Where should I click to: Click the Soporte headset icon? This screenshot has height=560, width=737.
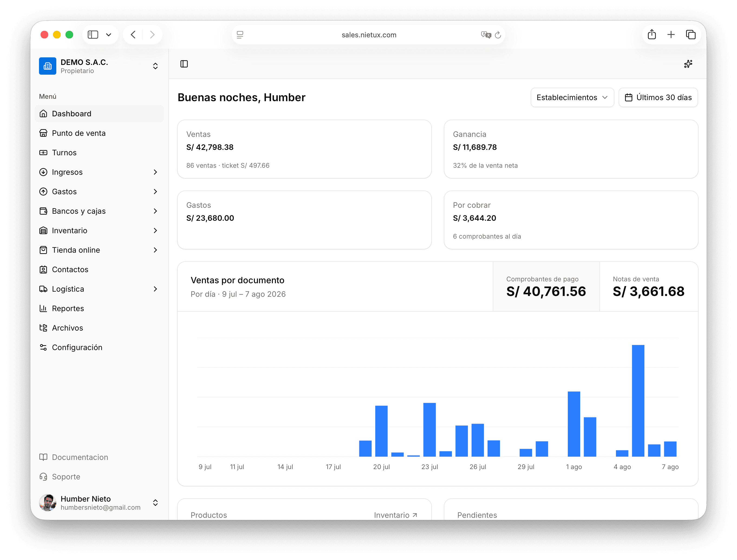click(43, 477)
